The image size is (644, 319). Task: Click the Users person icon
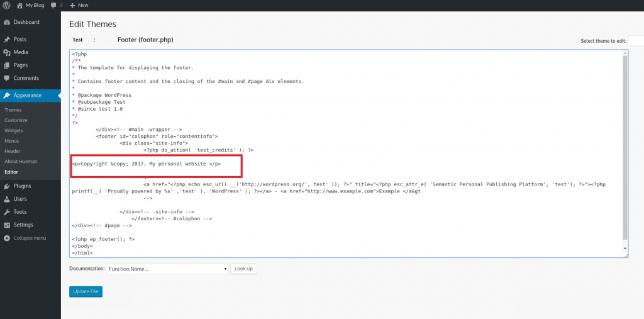point(6,199)
